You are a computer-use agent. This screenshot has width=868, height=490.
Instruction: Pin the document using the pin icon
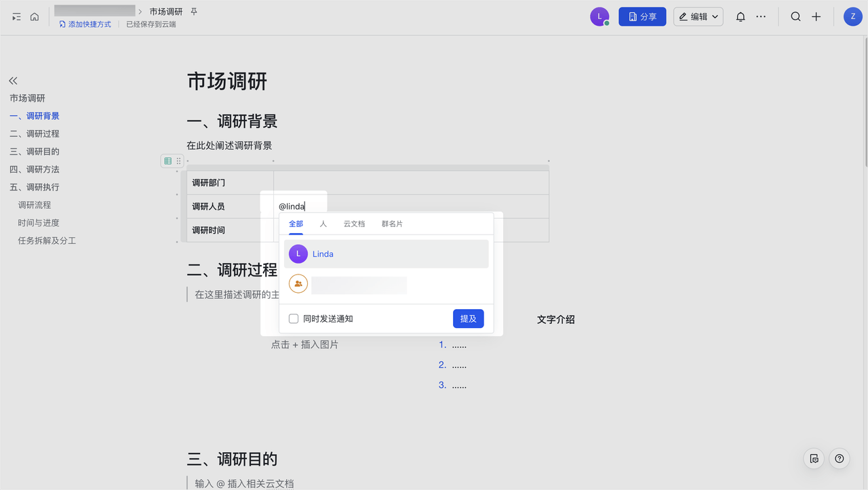(x=194, y=12)
